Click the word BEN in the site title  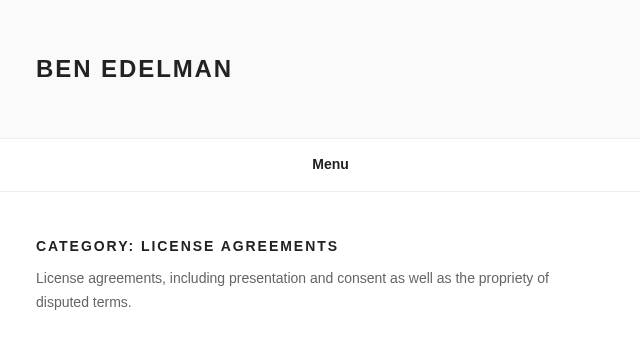[x=64, y=69]
